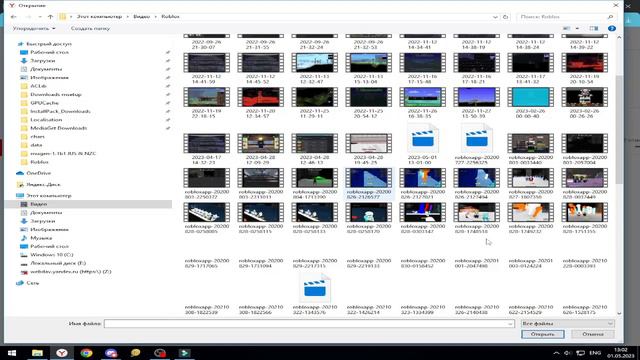Click Этот компьютер in the address breadcrumb
The width and height of the screenshot is (640, 360).
pos(99,17)
